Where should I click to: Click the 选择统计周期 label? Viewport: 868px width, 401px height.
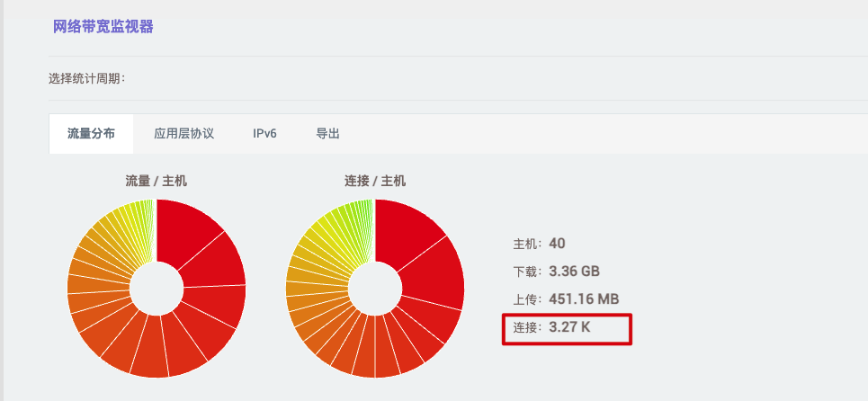pos(86,78)
